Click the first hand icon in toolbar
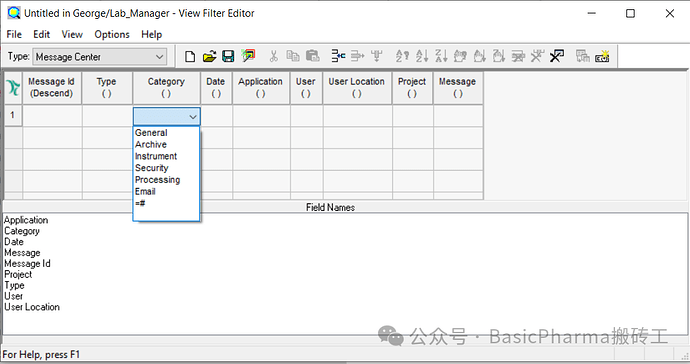Image resolution: width=690 pixels, height=364 pixels. pyautogui.click(x=460, y=56)
